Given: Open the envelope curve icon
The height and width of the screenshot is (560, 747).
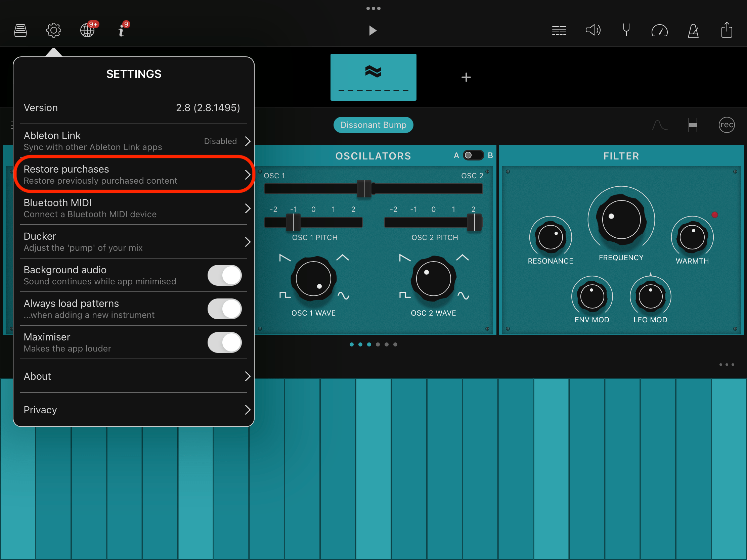Looking at the screenshot, I should [660, 125].
